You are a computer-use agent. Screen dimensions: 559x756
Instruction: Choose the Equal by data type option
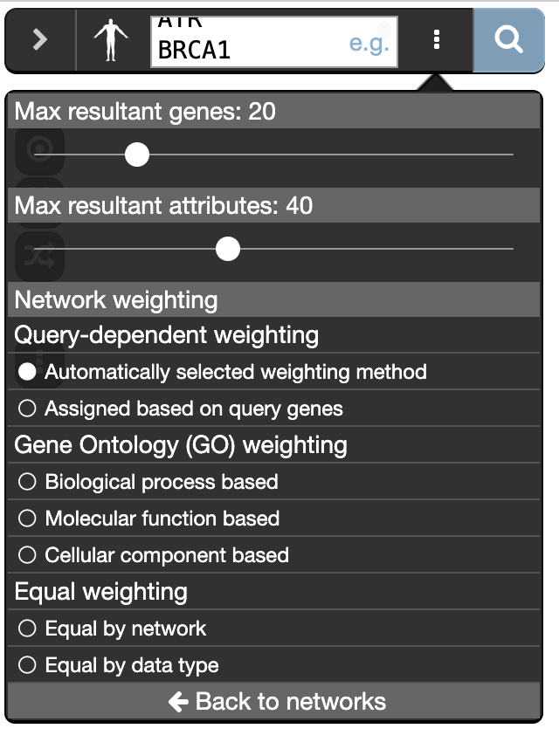[x=28, y=665]
